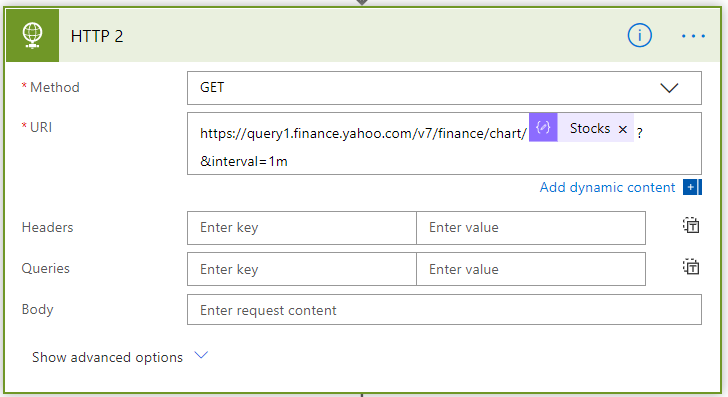Open the info icon for HTTP 2
This screenshot has height=397, width=728.
(639, 35)
